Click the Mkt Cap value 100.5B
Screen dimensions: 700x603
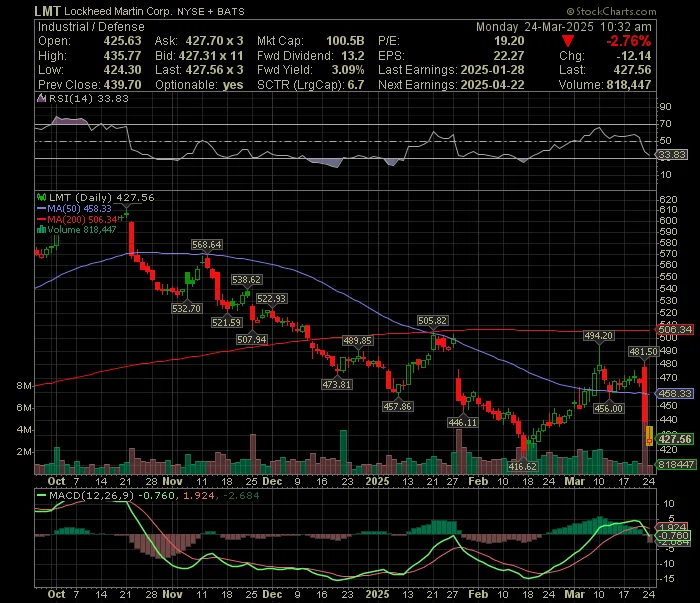coord(345,41)
